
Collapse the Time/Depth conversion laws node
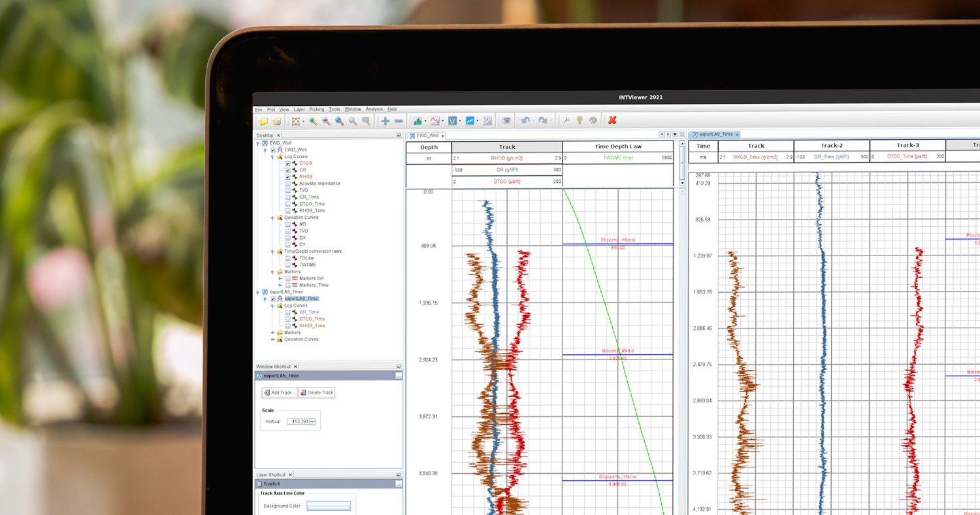[x=272, y=251]
